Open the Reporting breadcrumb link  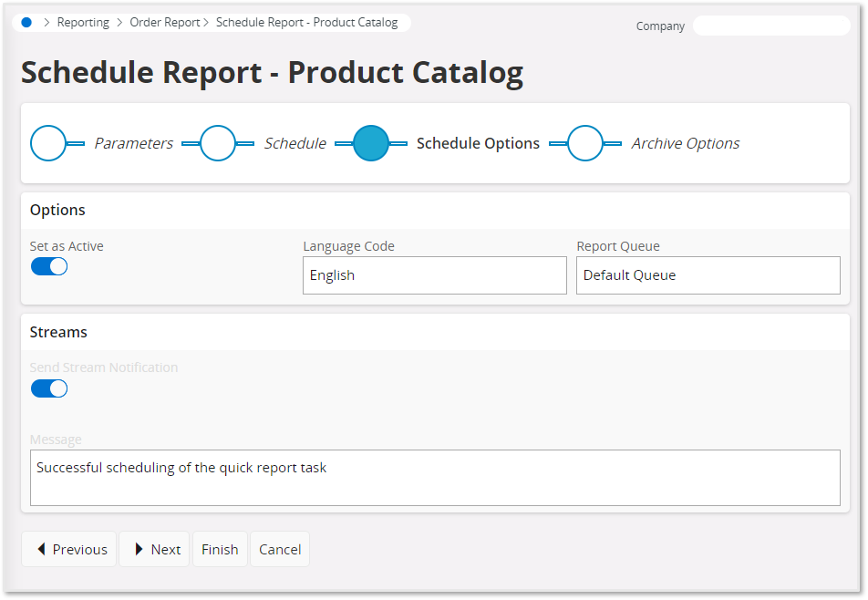tap(83, 22)
